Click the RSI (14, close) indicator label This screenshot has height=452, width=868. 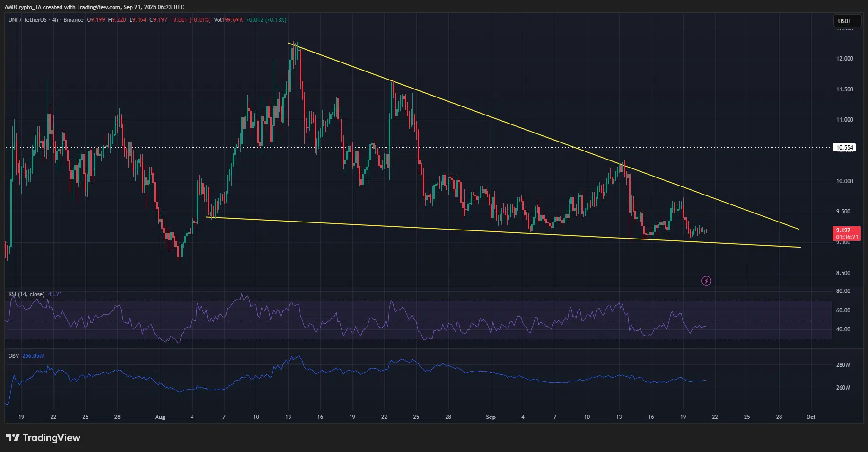(x=26, y=294)
